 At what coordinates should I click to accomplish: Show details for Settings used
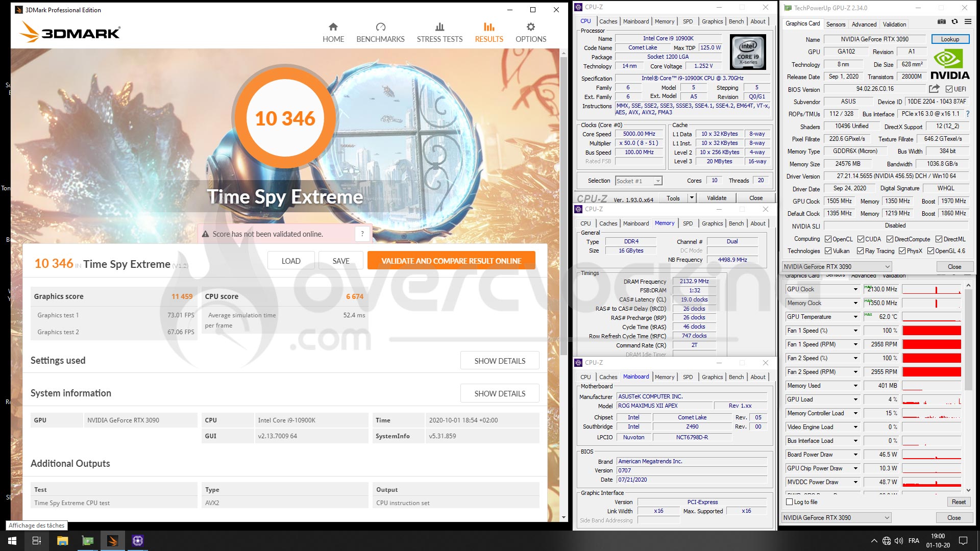(500, 361)
